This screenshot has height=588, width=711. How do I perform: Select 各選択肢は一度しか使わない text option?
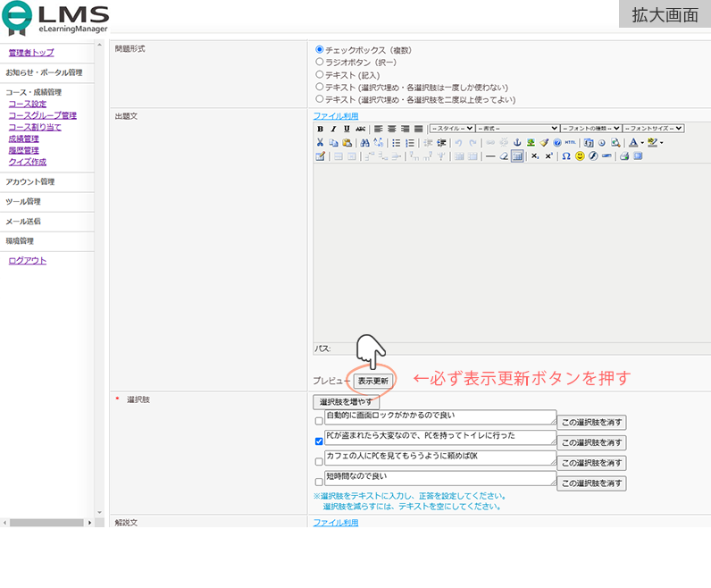[x=320, y=86]
